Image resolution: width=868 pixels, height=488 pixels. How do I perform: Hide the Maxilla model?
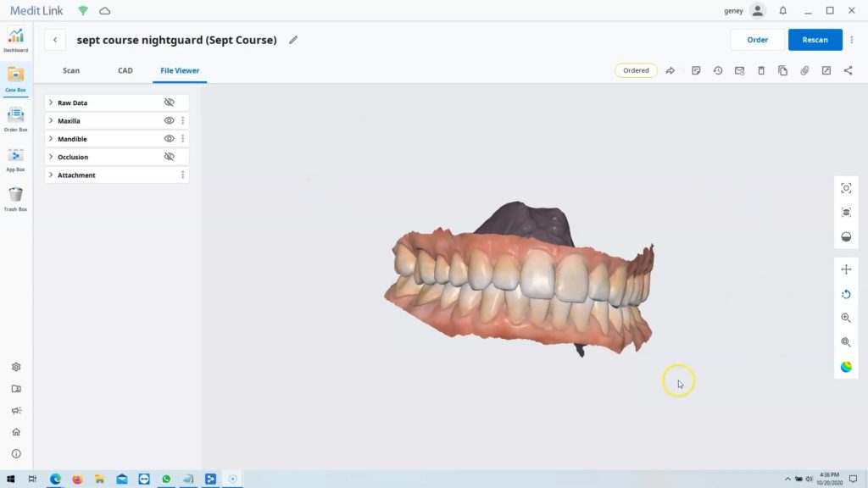tap(169, 120)
